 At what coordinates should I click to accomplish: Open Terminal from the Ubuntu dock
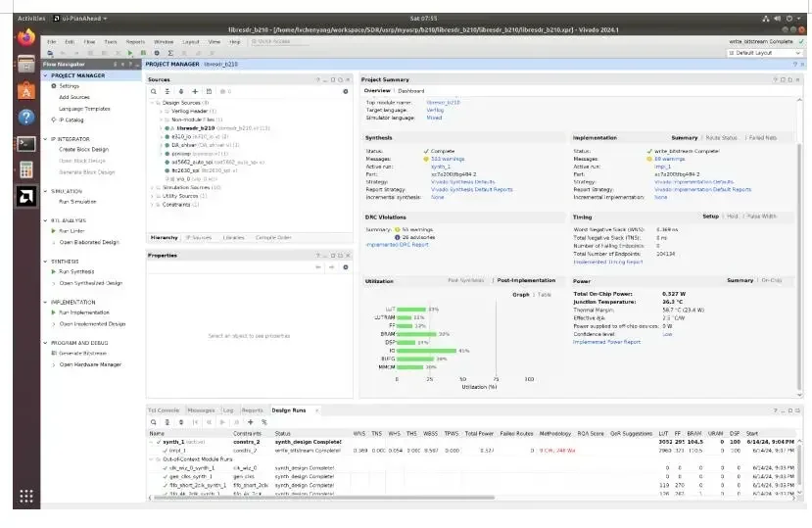pos(26,143)
